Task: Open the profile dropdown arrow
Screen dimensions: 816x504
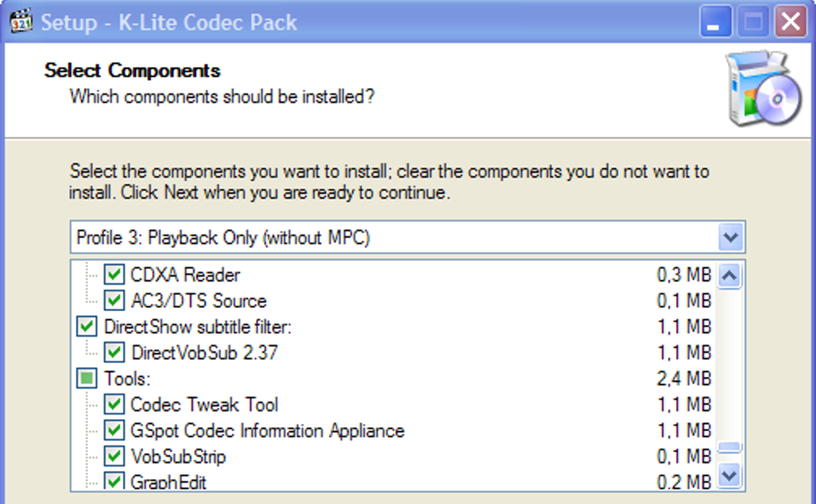Action: tap(730, 238)
